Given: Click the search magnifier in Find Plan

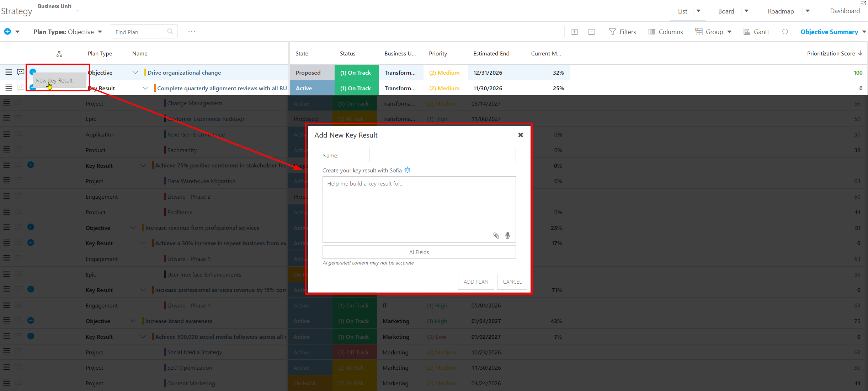Looking at the screenshot, I should click(x=170, y=32).
